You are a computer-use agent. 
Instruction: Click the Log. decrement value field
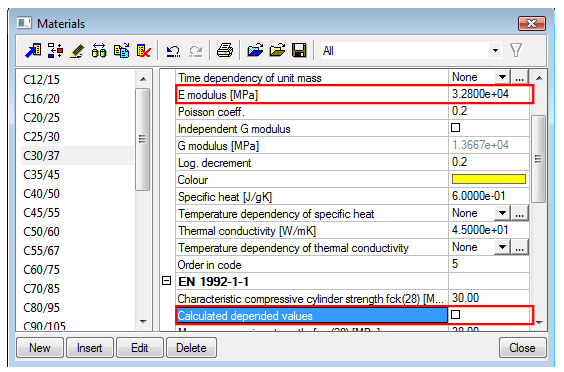coord(489,162)
